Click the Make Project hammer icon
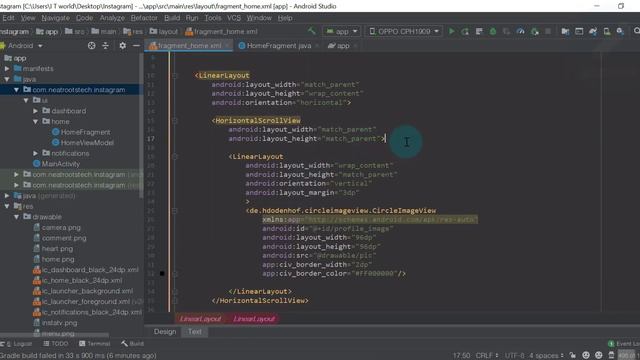Screen dimensions: 640x360 click(x=312, y=31)
